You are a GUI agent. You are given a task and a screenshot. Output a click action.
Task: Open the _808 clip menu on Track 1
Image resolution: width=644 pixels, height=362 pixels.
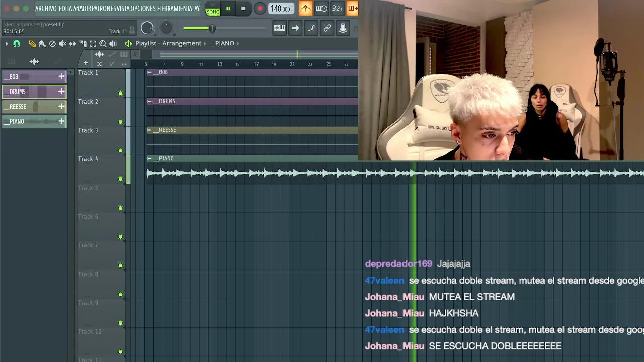pyautogui.click(x=149, y=72)
